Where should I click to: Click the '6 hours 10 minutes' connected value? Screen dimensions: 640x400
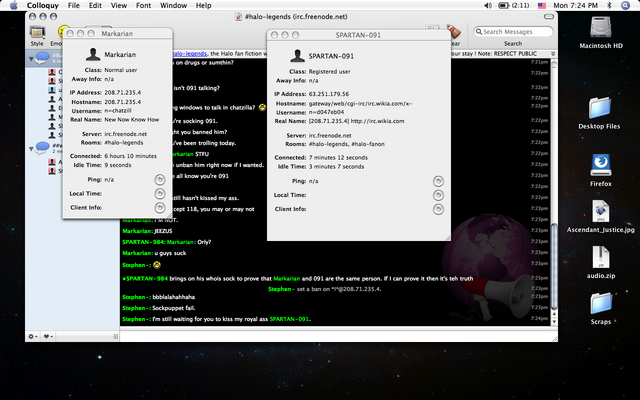tap(131, 156)
